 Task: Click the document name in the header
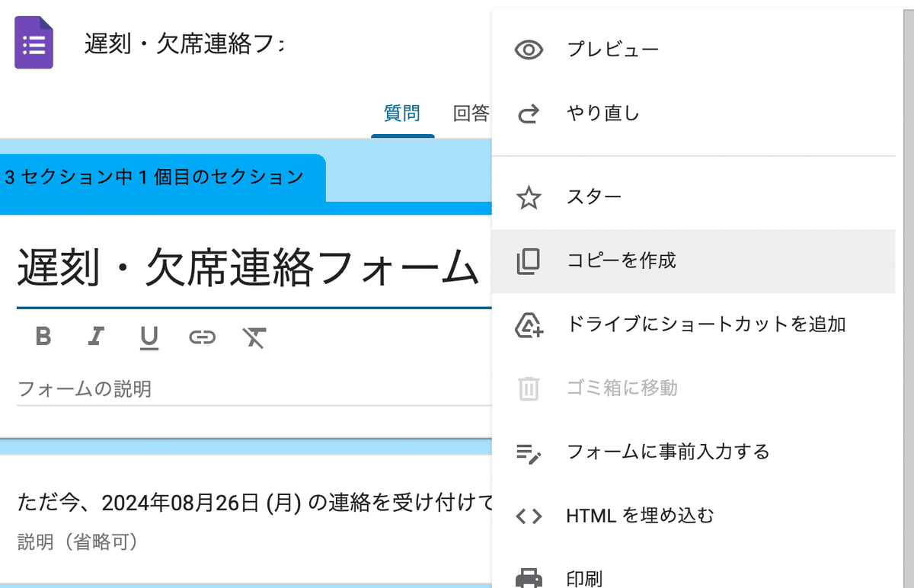pos(184,44)
